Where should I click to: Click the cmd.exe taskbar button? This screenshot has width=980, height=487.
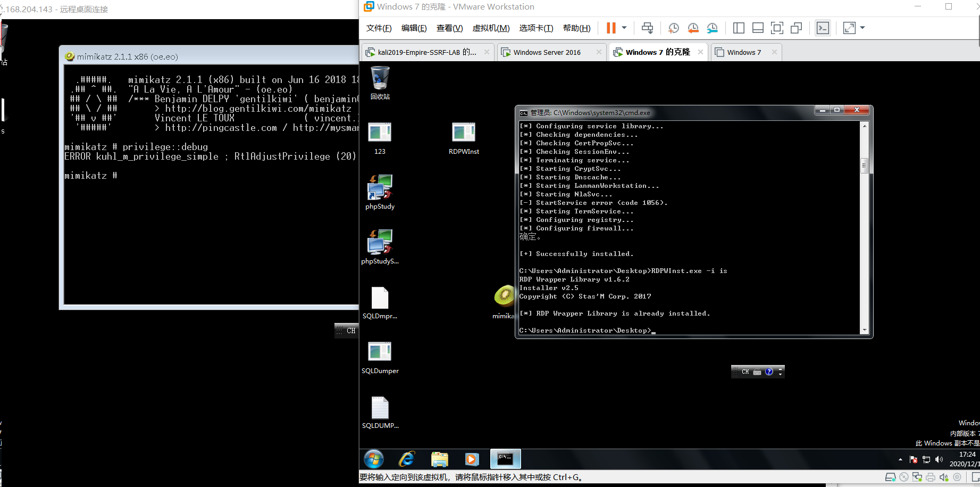[x=505, y=459]
